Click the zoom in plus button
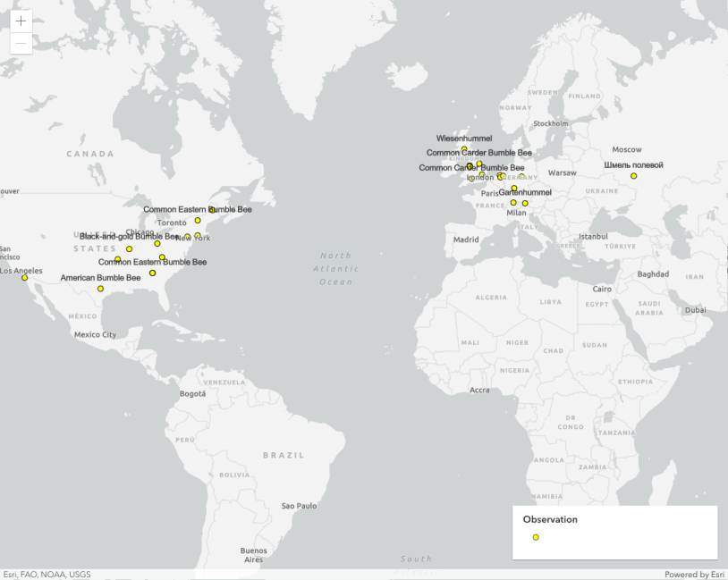This screenshot has height=580, width=728. click(x=21, y=21)
